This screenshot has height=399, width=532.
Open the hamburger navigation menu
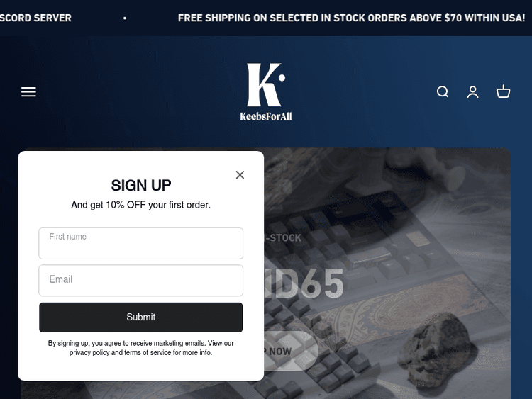pos(28,92)
